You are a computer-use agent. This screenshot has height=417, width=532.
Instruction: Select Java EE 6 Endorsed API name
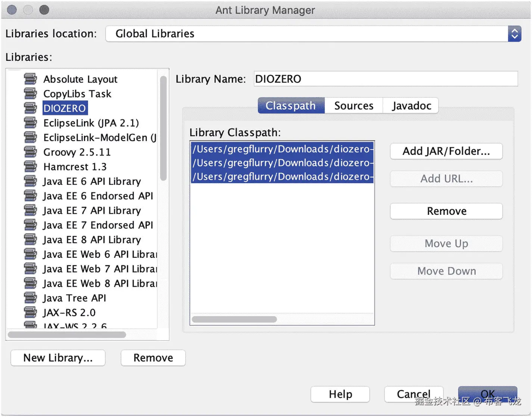tap(98, 196)
